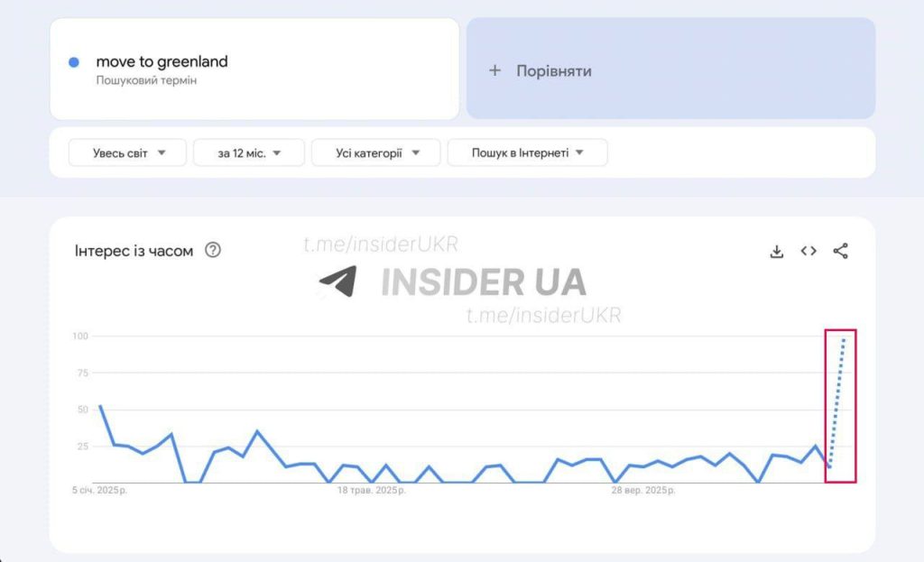This screenshot has height=562, width=924.
Task: Expand the Увесь світ region dropdown
Action: click(128, 153)
